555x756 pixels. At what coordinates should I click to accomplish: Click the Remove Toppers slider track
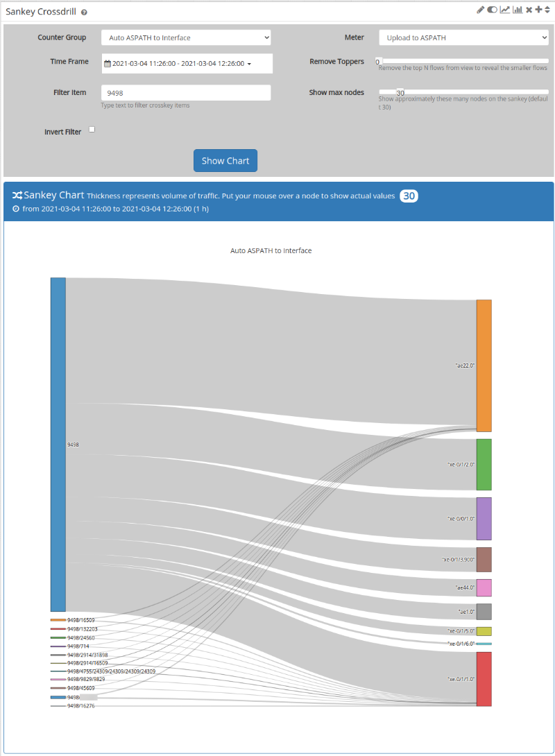[463, 61]
